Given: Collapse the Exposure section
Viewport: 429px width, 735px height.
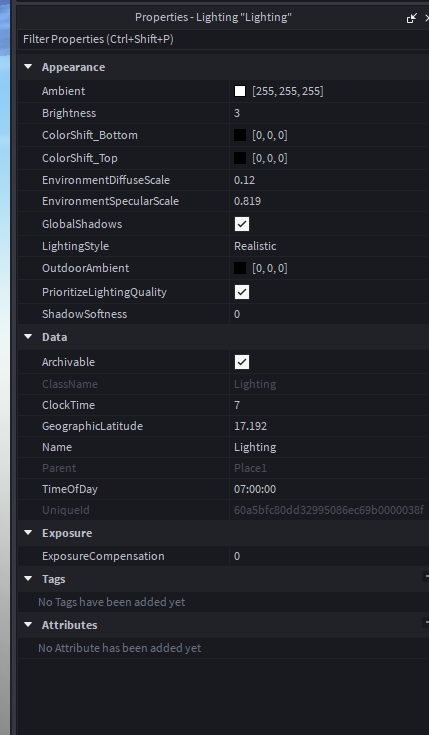Looking at the screenshot, I should point(28,532).
